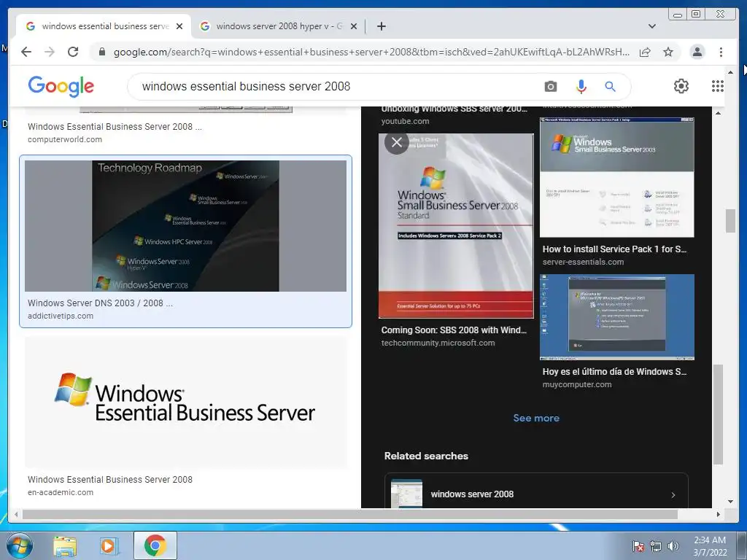
Task: Open the Small Business Server 2003 setup image
Action: coord(617,177)
